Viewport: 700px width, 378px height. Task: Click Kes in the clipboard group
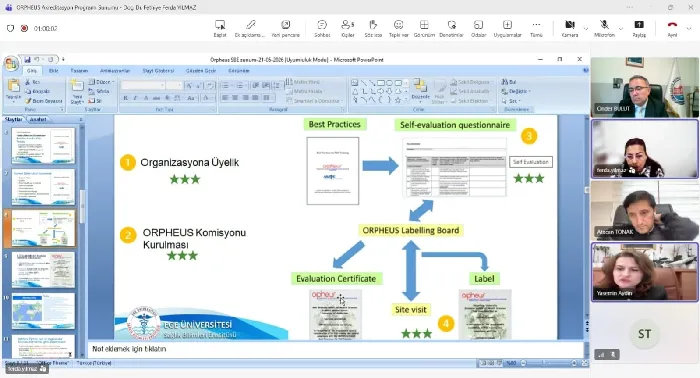pos(33,82)
